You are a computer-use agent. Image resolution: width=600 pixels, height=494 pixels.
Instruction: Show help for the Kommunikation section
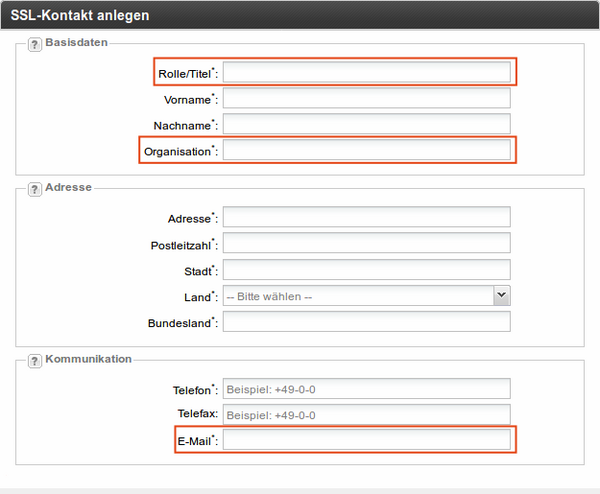pos(34,361)
